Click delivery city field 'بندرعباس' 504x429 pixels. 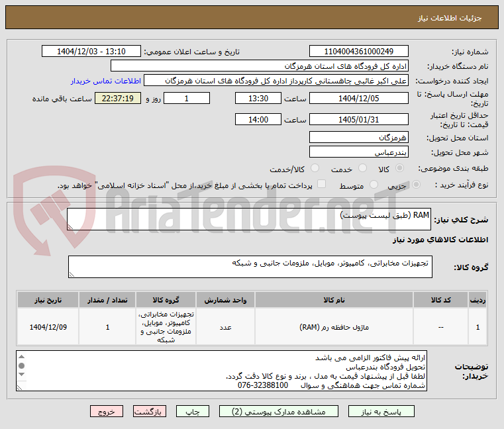[x=359, y=152]
